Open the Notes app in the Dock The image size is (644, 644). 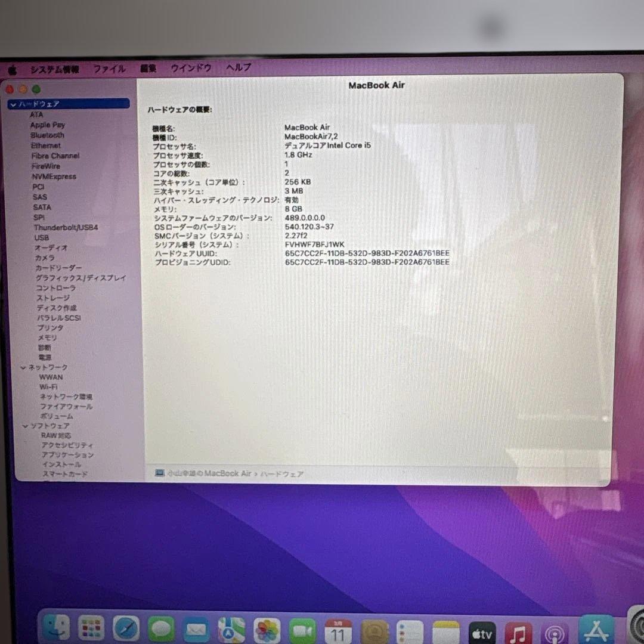pyautogui.click(x=446, y=633)
